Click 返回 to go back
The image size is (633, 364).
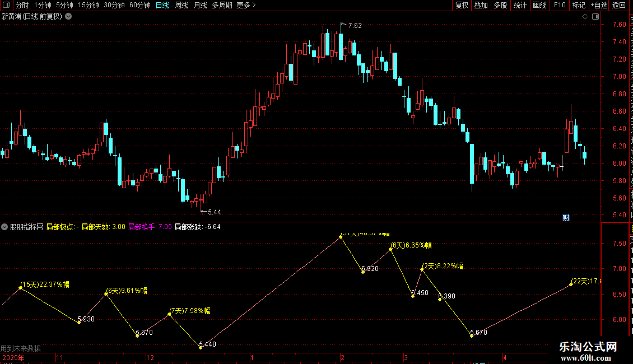coord(619,5)
